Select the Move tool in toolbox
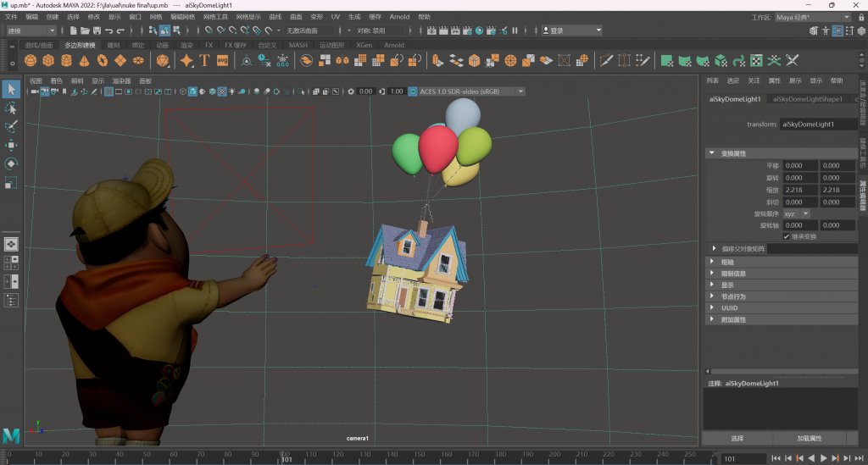Image resolution: width=868 pixels, height=465 pixels. pyautogui.click(x=11, y=145)
